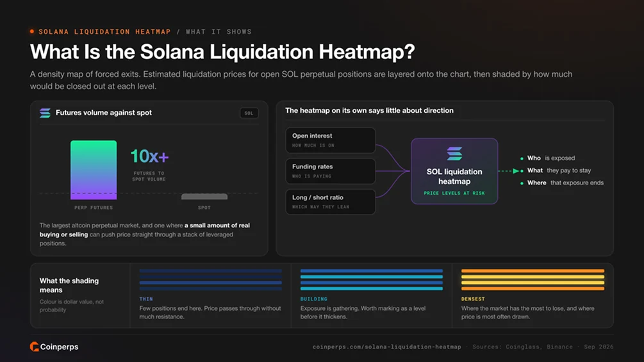644x362 pixels.
Task: Click the 'What they pay to stay' bullet
Action: (x=556, y=170)
